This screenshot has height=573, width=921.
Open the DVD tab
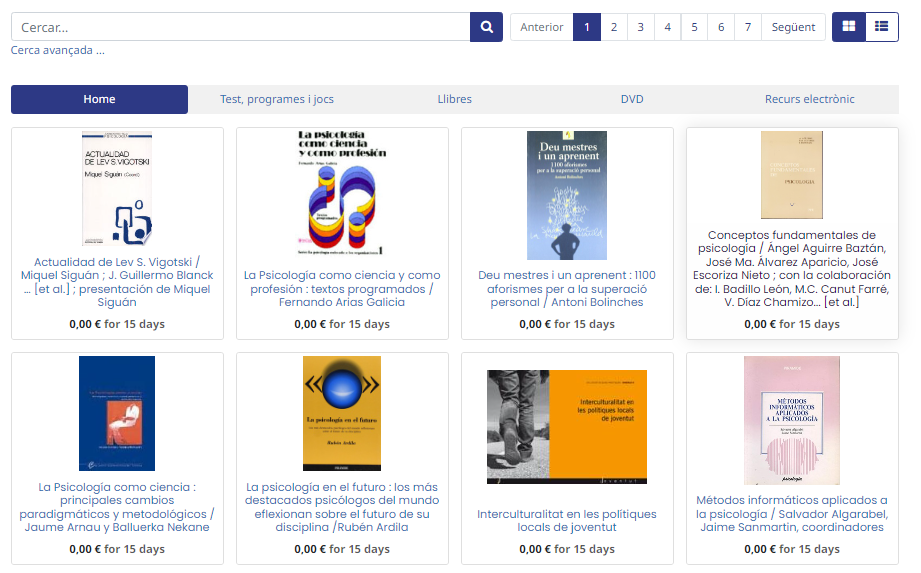coord(632,99)
